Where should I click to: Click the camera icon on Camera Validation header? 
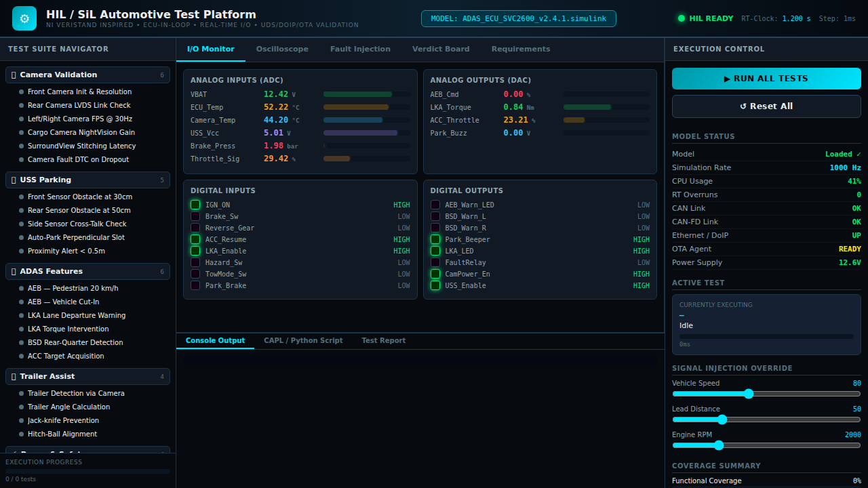pos(15,75)
